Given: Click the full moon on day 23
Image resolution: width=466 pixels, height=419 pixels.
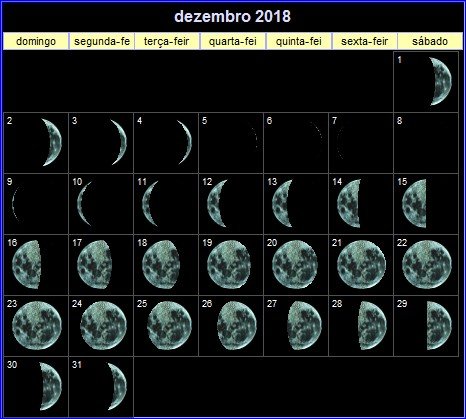Looking at the screenshot, I should pos(37,325).
